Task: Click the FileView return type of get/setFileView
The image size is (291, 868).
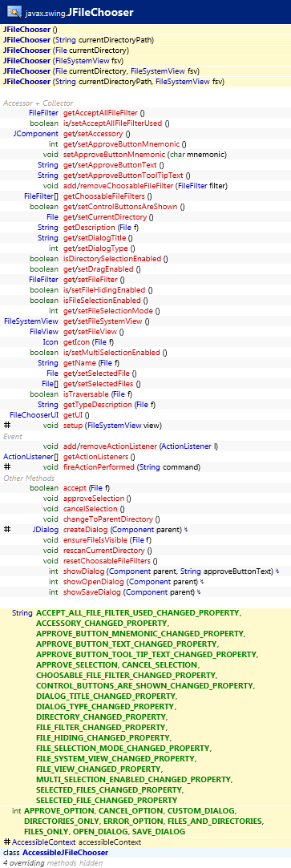Action: (x=44, y=332)
